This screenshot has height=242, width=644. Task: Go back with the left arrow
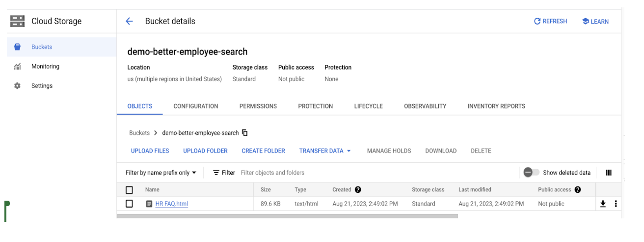[129, 21]
